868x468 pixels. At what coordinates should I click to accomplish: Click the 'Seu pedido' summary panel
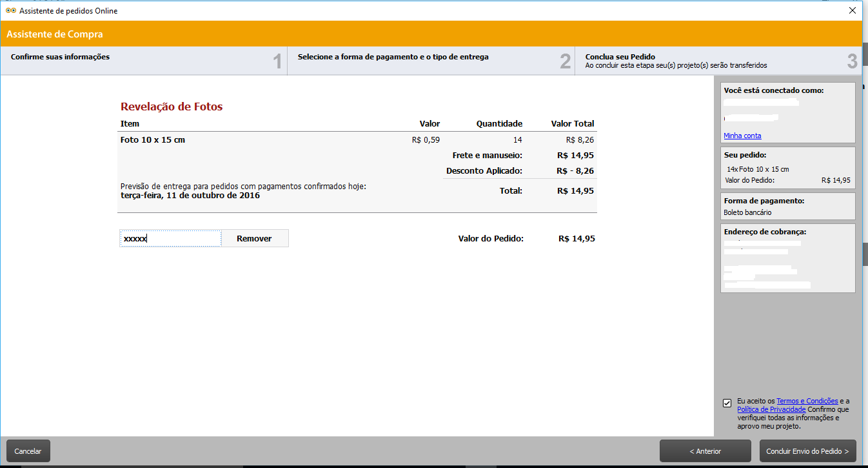[787, 168]
